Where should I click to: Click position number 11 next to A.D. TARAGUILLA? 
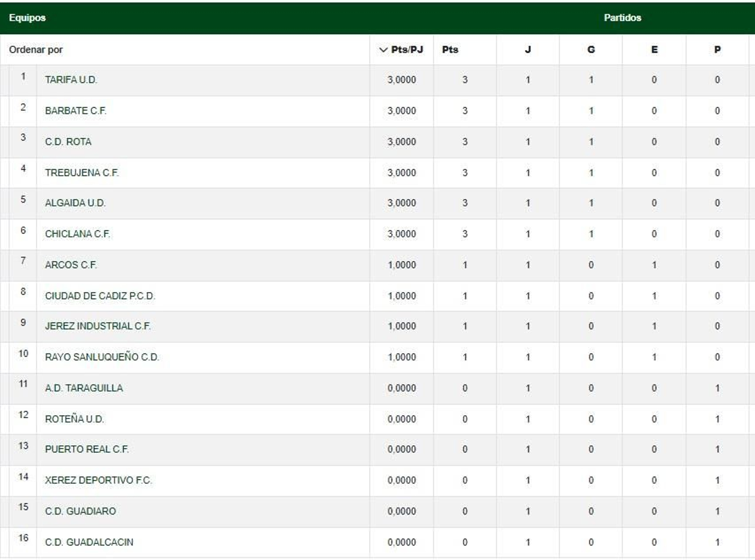pyautogui.click(x=23, y=385)
